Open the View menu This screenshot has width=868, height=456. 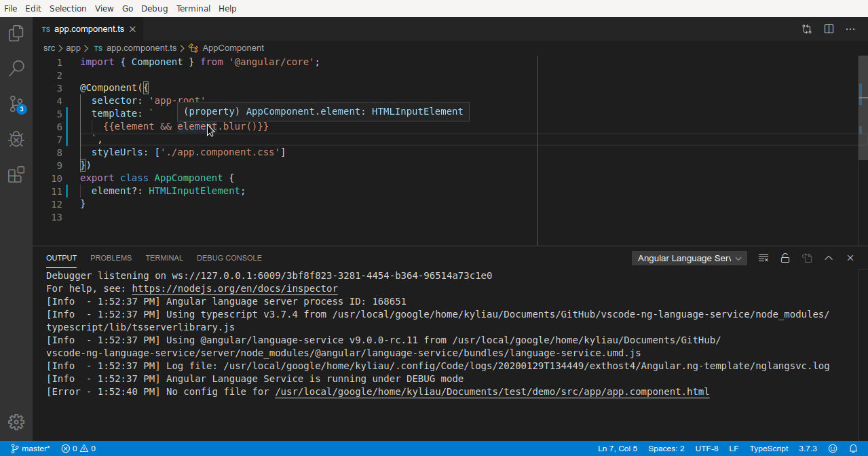coord(104,8)
